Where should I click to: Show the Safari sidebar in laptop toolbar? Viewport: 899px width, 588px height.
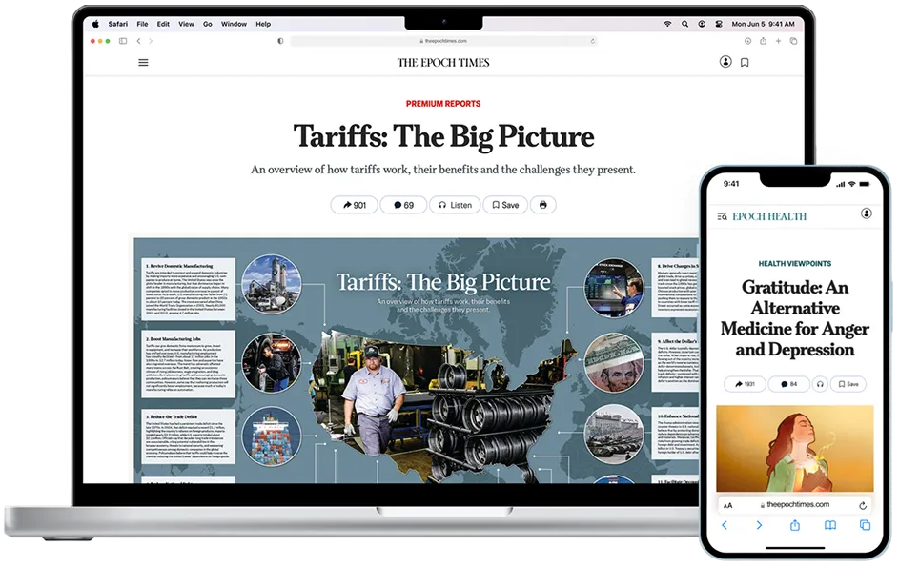pos(123,41)
